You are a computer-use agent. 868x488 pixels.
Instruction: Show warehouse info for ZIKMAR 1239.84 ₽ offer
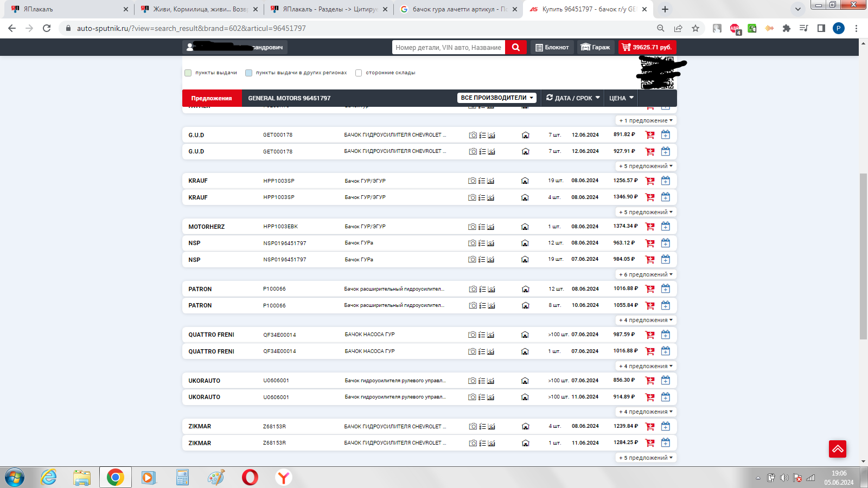point(525,427)
